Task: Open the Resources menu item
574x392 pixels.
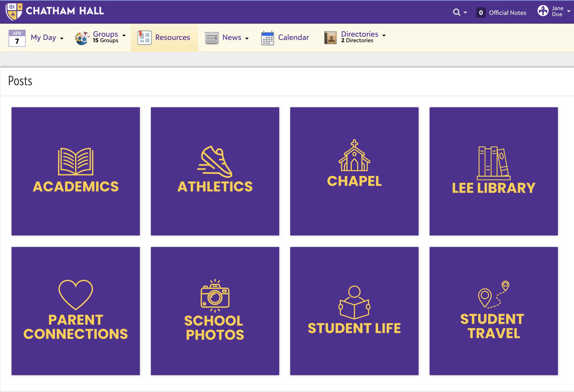Action: tap(172, 37)
